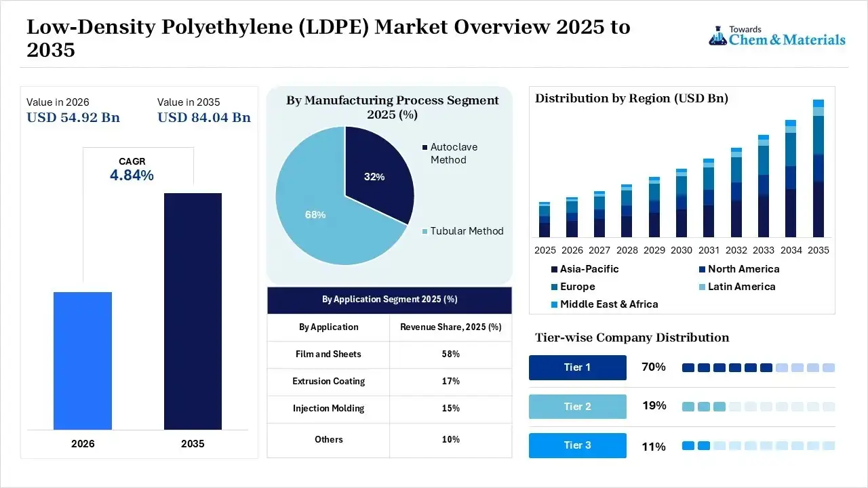Click the 70% value next to Tier 1

click(x=654, y=367)
